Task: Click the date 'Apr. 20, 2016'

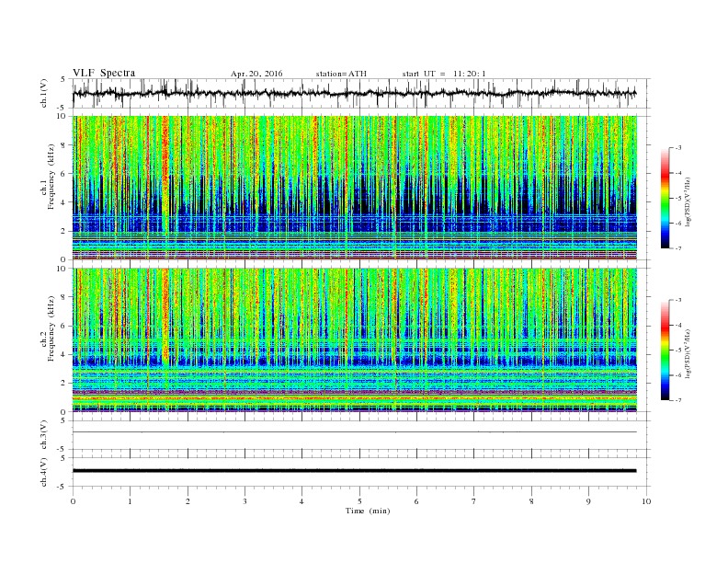Action: 256,74
